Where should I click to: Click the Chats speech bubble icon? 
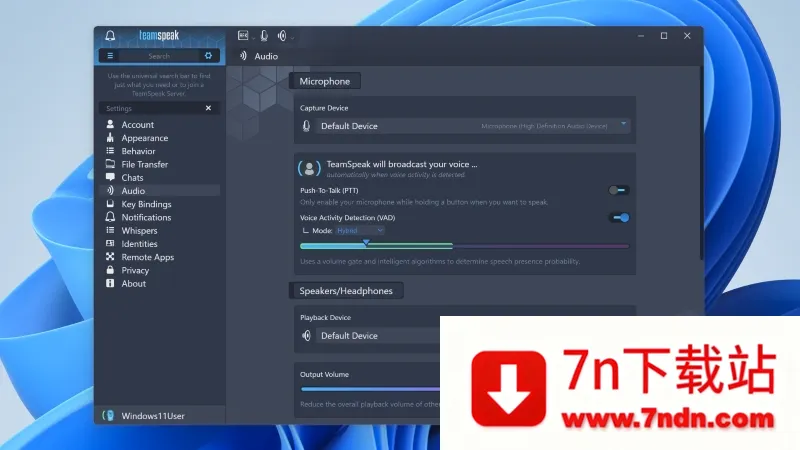(x=110, y=177)
